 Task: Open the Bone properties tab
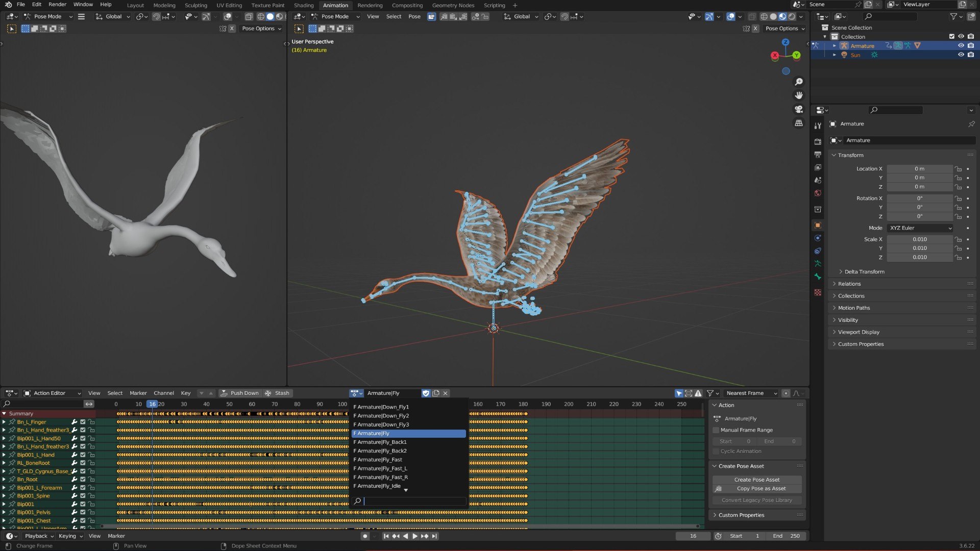point(818,276)
